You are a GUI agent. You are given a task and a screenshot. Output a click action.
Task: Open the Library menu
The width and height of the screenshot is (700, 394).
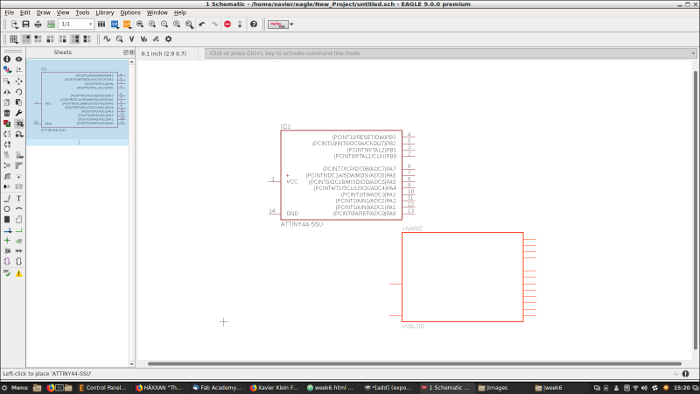pos(105,12)
